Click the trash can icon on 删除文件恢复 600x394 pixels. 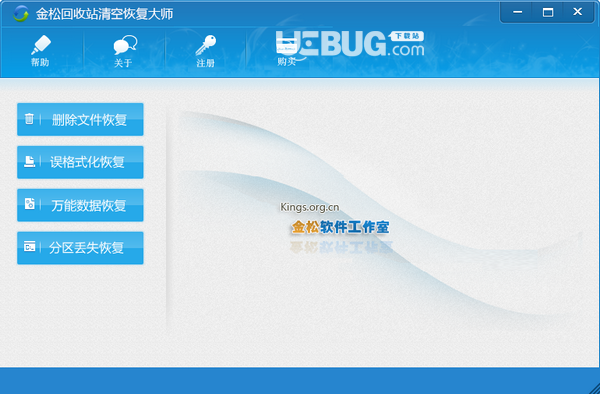pyautogui.click(x=29, y=119)
